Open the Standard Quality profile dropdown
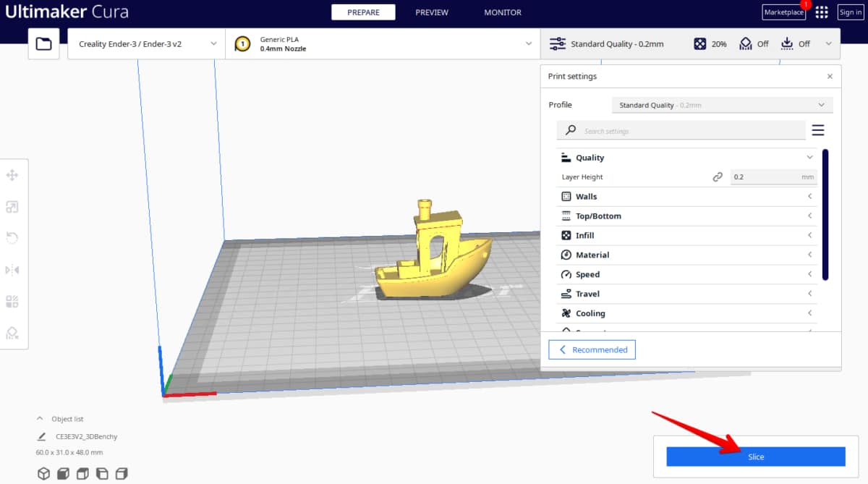The width and height of the screenshot is (868, 484). [x=721, y=104]
